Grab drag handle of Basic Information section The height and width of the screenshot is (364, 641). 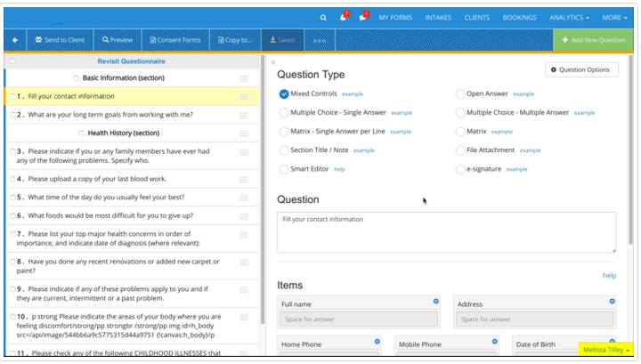pos(244,78)
